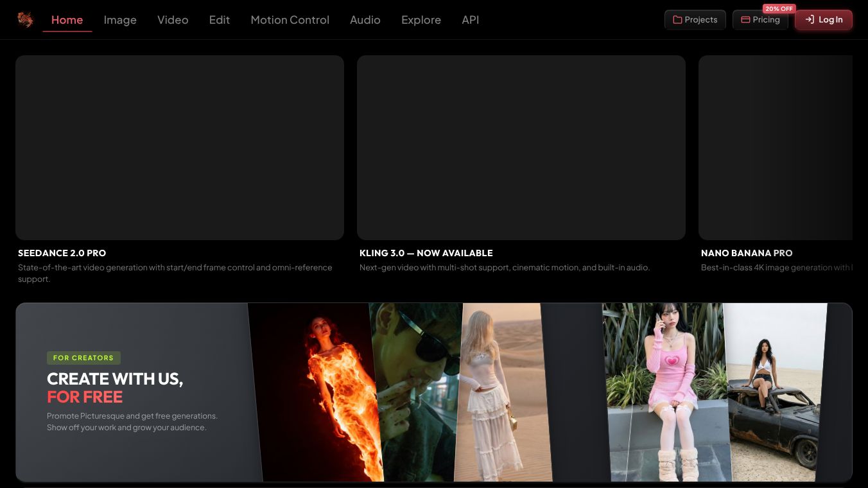Open the Nano Banana Pro card preview
This screenshot has height=488, width=868.
[x=776, y=148]
